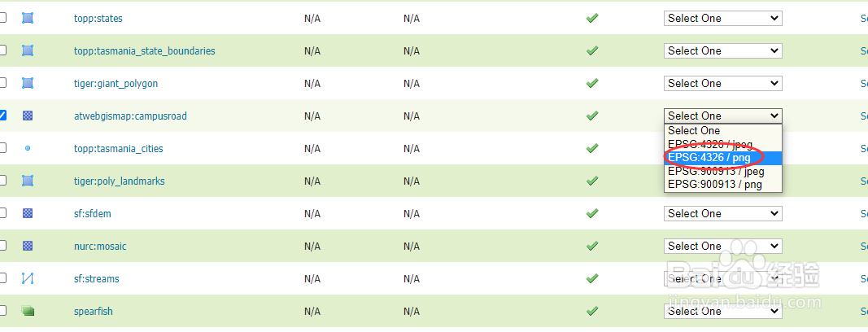Screen dimensions: 868x332
Task: Click point icon beside topp:tasmania_cities
Action: tap(28, 148)
